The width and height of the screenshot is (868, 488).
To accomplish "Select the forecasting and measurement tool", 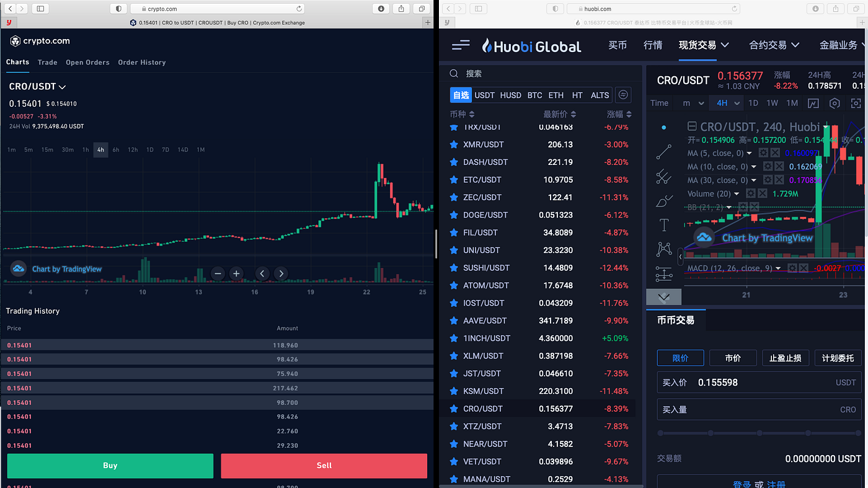I will [663, 273].
